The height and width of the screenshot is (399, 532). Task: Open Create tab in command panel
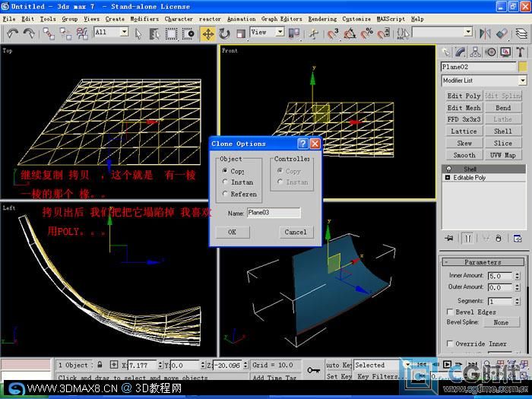click(445, 52)
